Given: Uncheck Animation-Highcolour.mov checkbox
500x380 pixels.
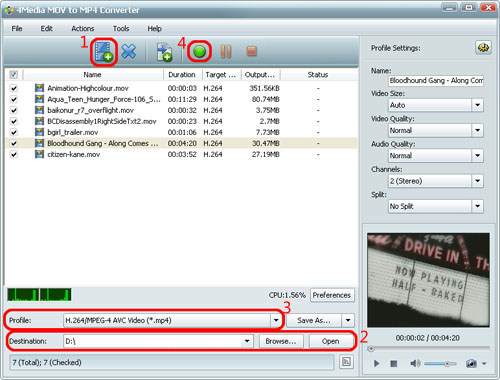Looking at the screenshot, I should tap(14, 88).
